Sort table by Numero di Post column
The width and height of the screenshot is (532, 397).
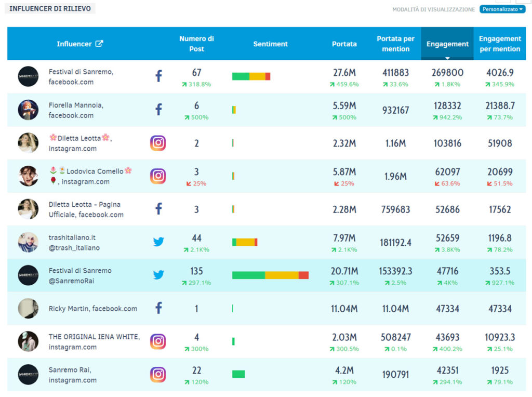(196, 44)
